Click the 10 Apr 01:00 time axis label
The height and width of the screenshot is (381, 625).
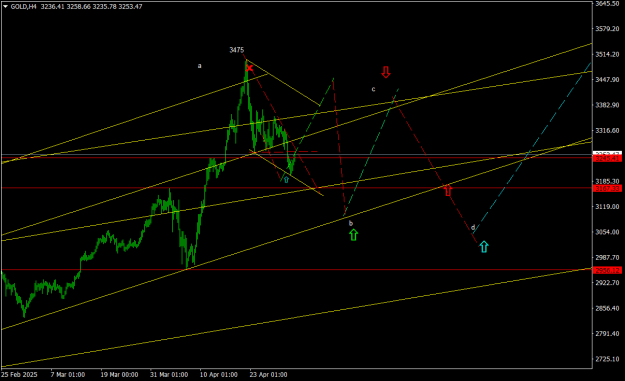tap(219, 375)
